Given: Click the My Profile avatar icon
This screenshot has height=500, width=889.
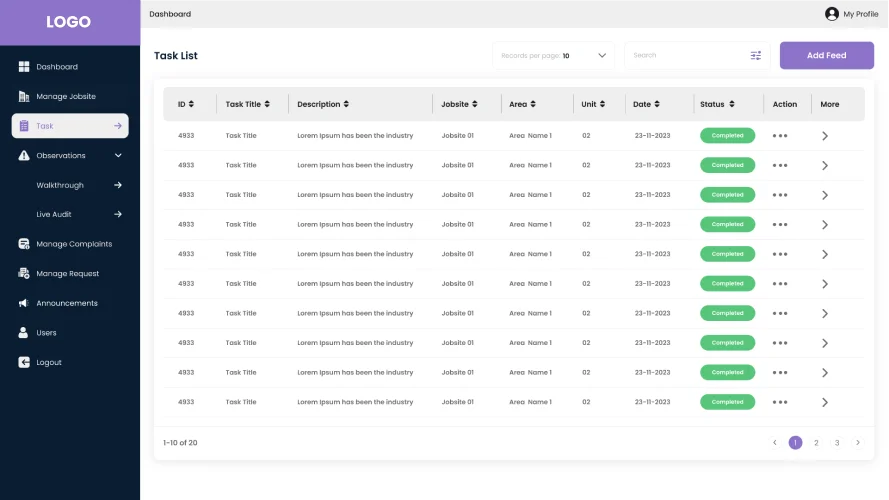Looking at the screenshot, I should pos(831,14).
